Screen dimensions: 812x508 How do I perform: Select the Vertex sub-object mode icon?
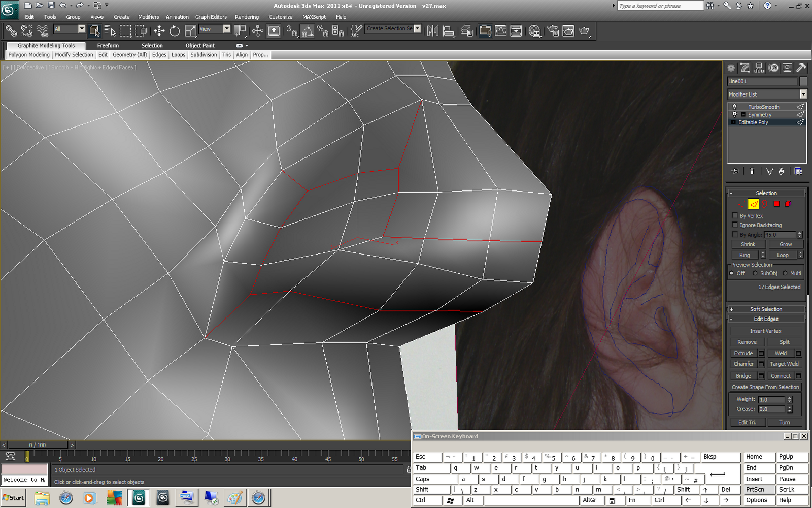pos(741,204)
